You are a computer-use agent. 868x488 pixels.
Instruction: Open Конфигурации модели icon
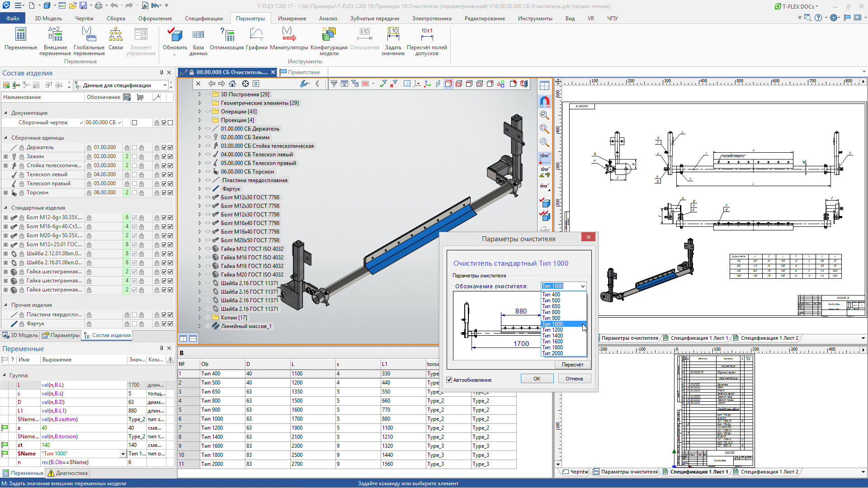tap(329, 35)
